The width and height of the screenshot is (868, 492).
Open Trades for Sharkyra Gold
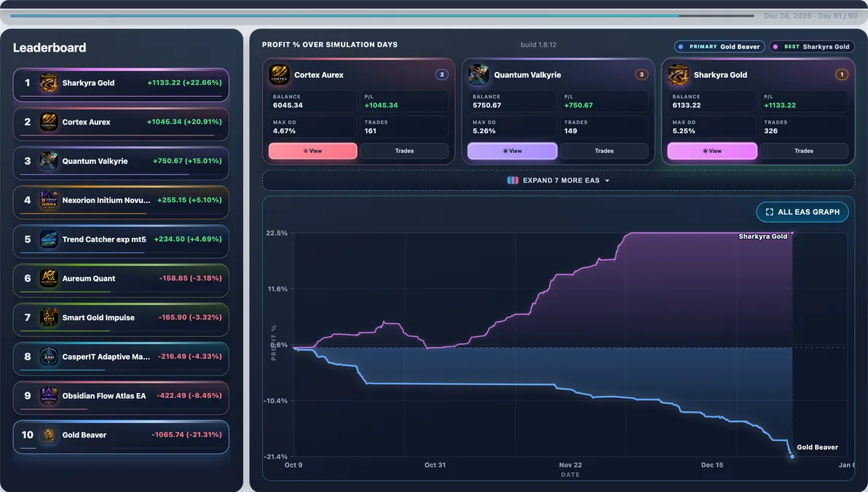tap(805, 151)
